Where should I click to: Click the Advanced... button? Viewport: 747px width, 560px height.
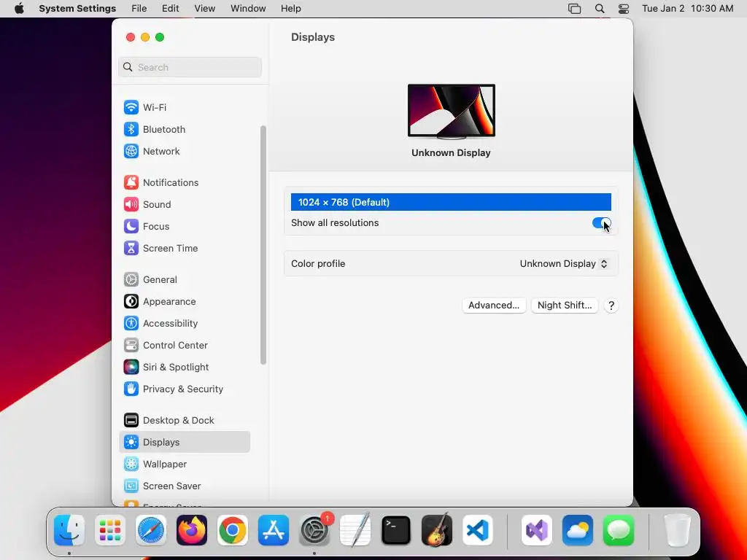tap(494, 306)
